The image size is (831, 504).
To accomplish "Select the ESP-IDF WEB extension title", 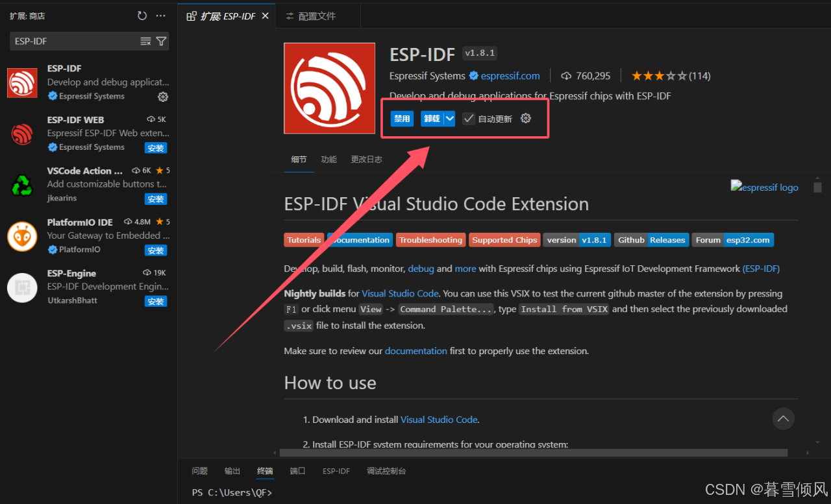I will (75, 120).
